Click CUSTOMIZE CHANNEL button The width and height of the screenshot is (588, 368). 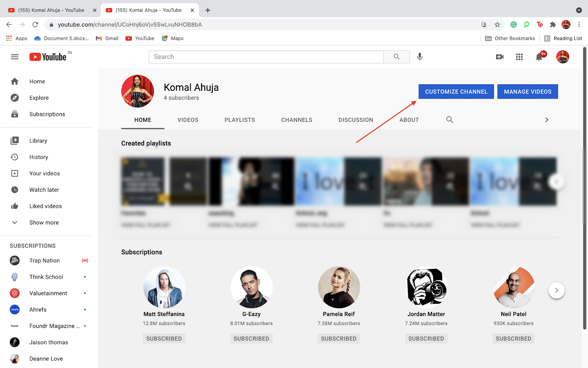coord(456,92)
